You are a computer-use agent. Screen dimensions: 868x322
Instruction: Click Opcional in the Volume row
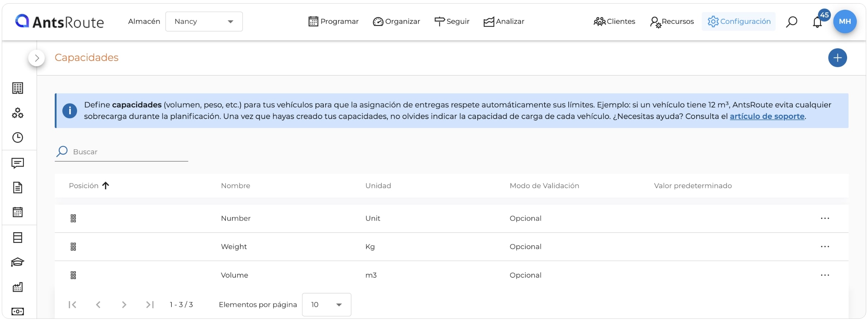pos(525,275)
